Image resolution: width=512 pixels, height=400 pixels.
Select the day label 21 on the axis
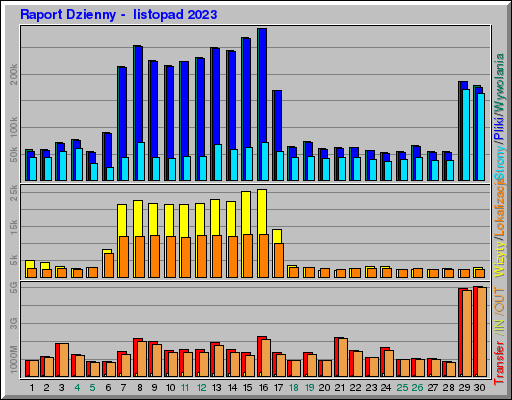pos(340,388)
